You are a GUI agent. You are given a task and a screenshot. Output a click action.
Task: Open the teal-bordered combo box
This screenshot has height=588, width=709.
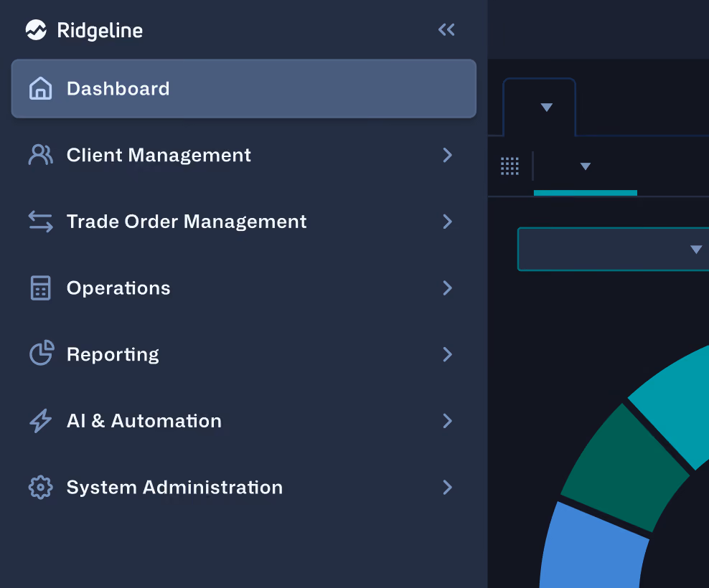click(x=613, y=249)
